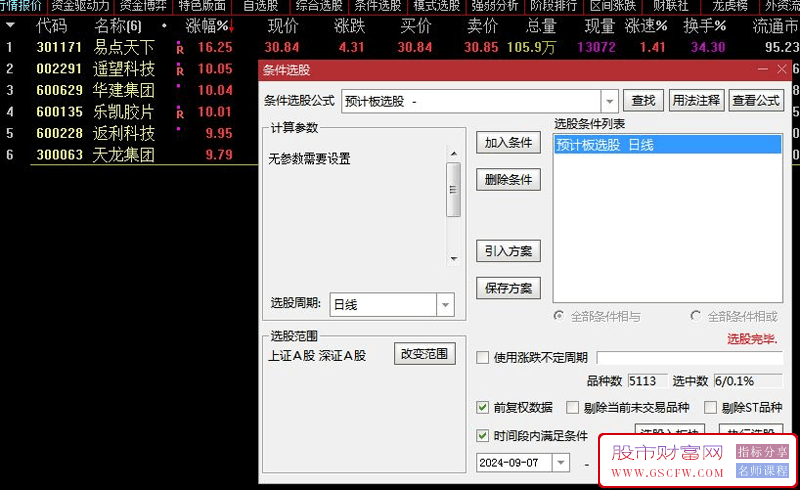Click the 代码 column header
This screenshot has width=800, height=490.
tap(52, 26)
